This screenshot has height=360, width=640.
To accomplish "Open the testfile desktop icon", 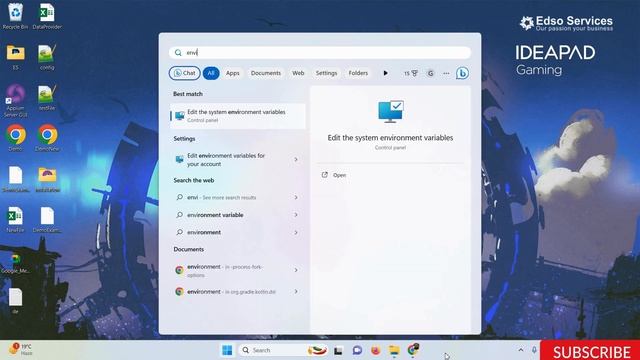I will click(47, 97).
